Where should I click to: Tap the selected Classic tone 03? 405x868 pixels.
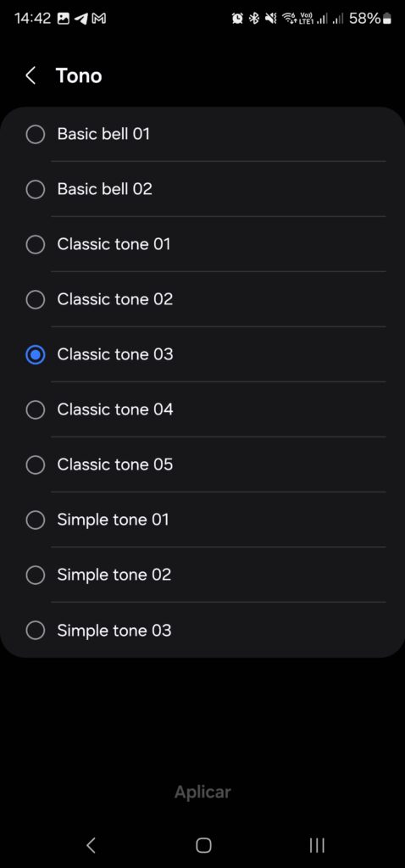202,354
